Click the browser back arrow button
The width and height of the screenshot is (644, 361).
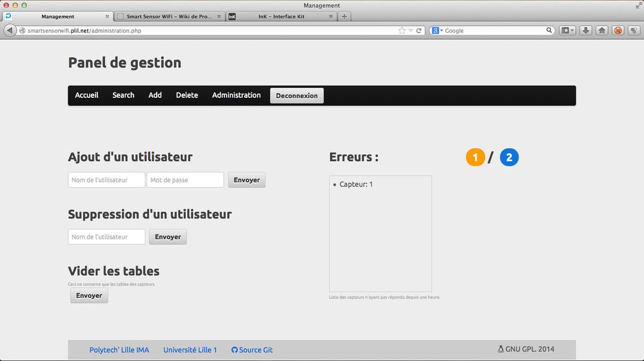(x=10, y=31)
